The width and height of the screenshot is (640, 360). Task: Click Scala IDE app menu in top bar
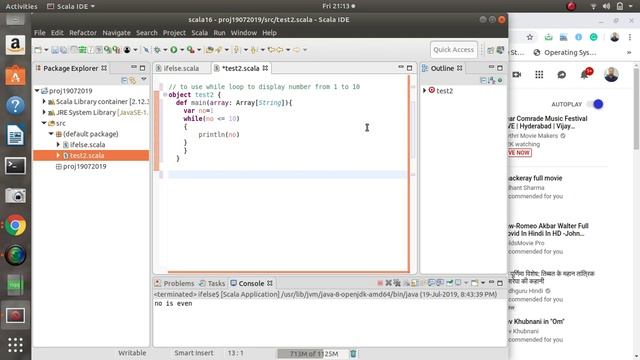(71, 6)
